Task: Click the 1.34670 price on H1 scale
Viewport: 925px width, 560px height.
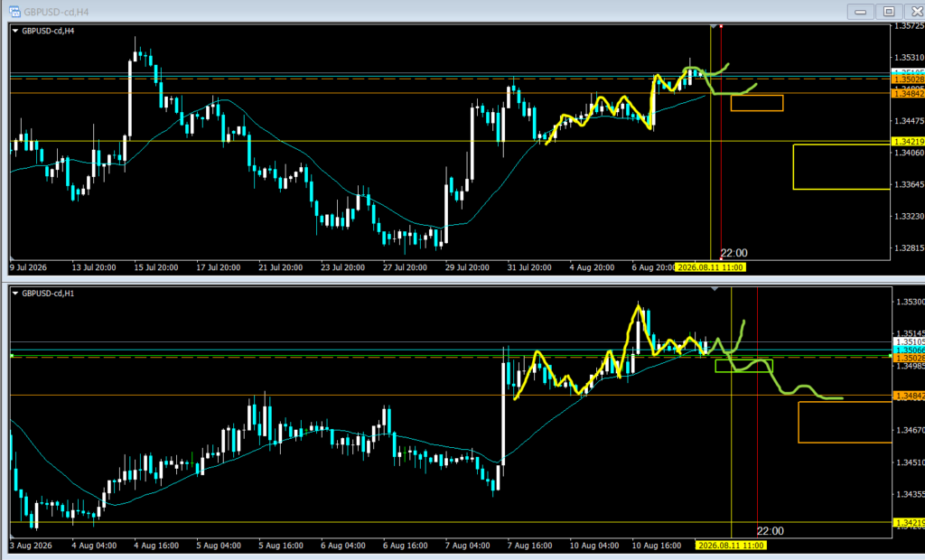Action: point(910,430)
